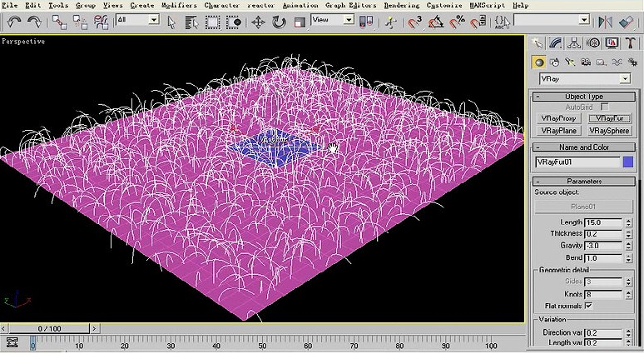Click the blue object color swatch
644x354 pixels.
click(627, 162)
